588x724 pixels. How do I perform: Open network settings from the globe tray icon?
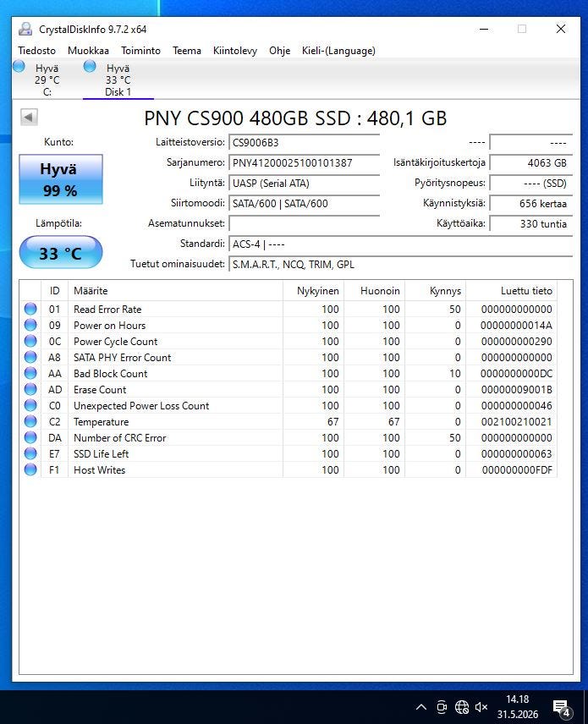[x=462, y=707]
